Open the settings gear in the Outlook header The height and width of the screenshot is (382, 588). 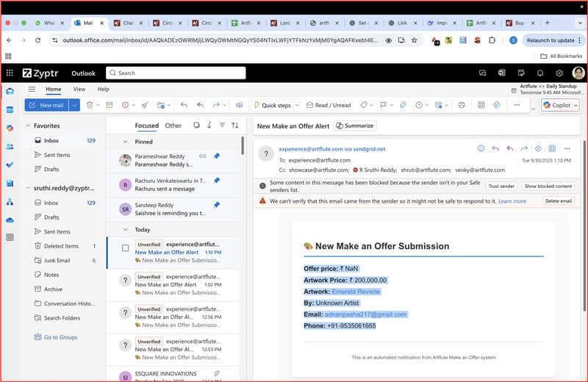coord(559,73)
